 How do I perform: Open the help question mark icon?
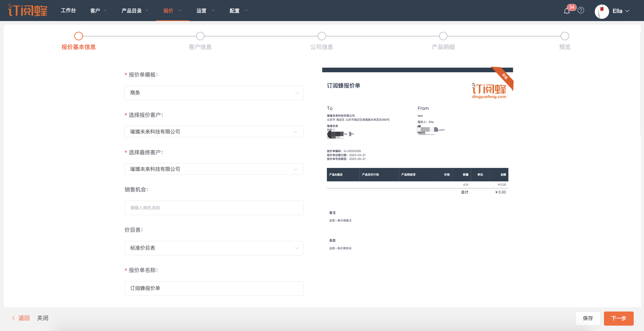[x=581, y=10]
